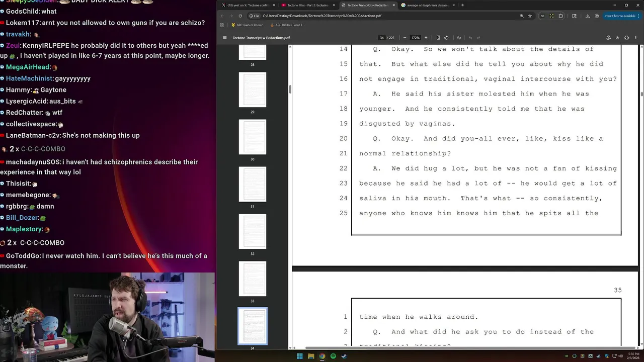Open Chrome from the taskbar
This screenshot has height=362, width=644.
click(x=322, y=356)
